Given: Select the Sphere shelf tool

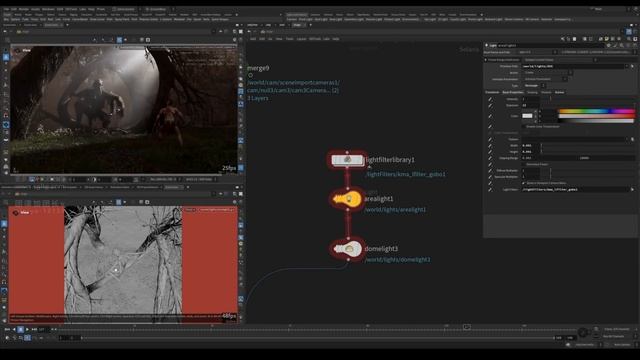Looking at the screenshot, I should (x=16, y=19).
